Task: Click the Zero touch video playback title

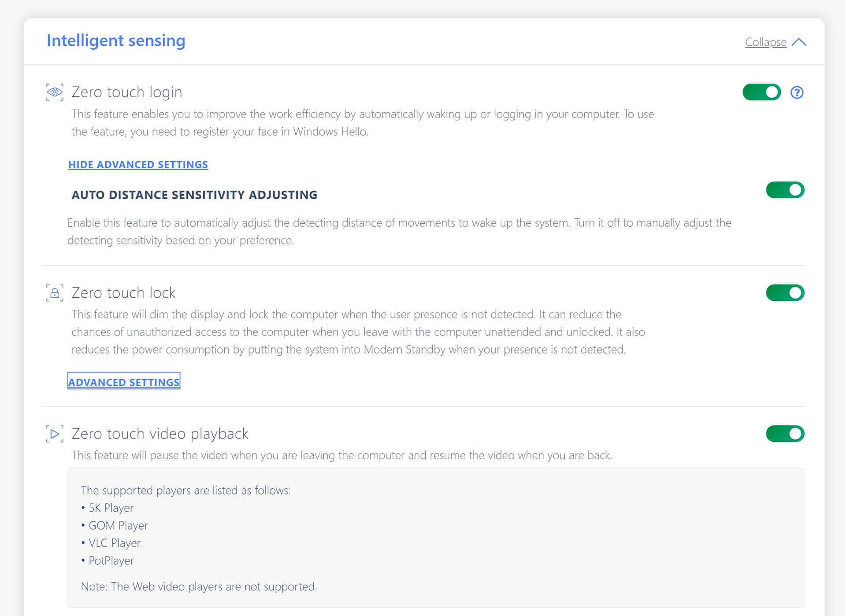Action: tap(160, 434)
